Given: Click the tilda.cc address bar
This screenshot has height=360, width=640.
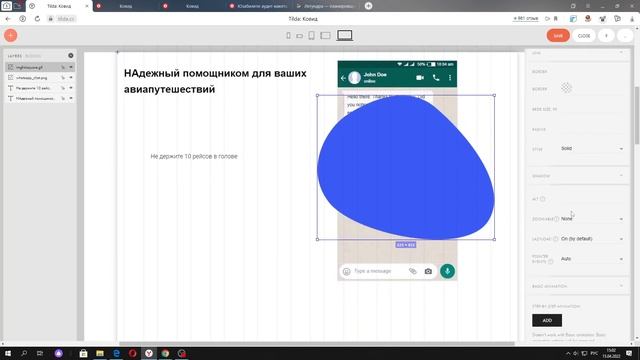Looking at the screenshot, I should (66, 19).
